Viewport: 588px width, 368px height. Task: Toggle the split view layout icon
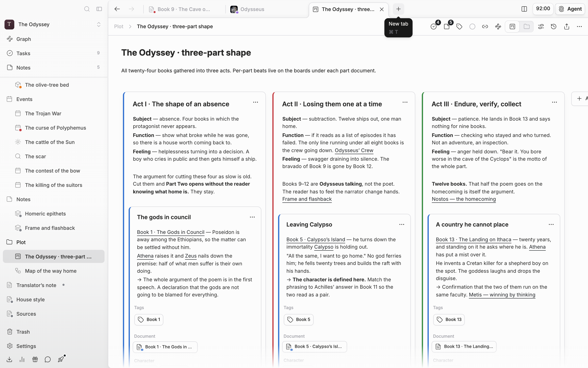[524, 9]
